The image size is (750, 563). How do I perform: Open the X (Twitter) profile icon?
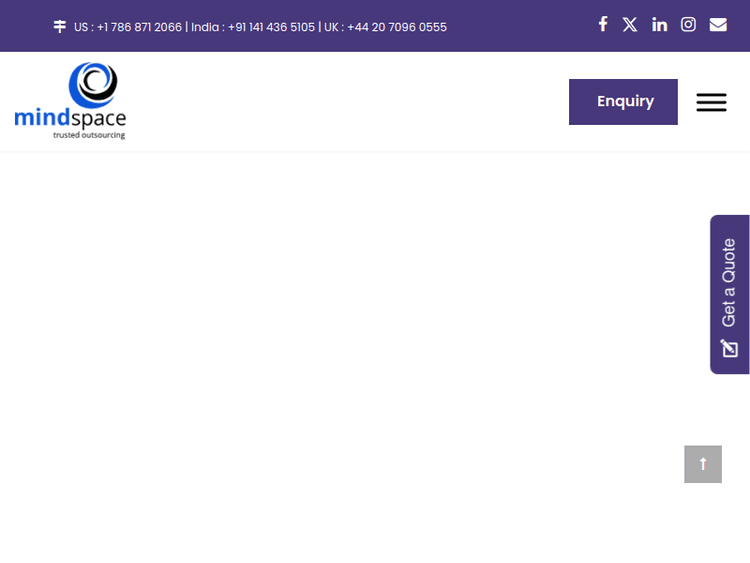(x=630, y=24)
